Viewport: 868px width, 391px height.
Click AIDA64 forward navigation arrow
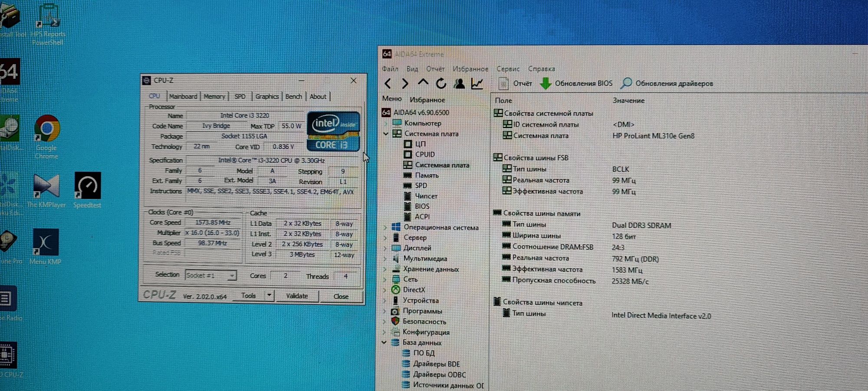(405, 83)
